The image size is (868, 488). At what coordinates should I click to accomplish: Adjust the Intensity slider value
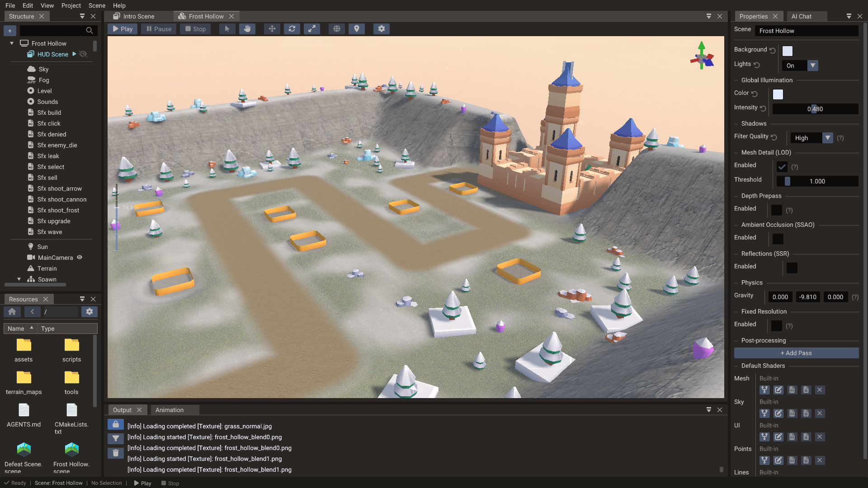point(815,109)
